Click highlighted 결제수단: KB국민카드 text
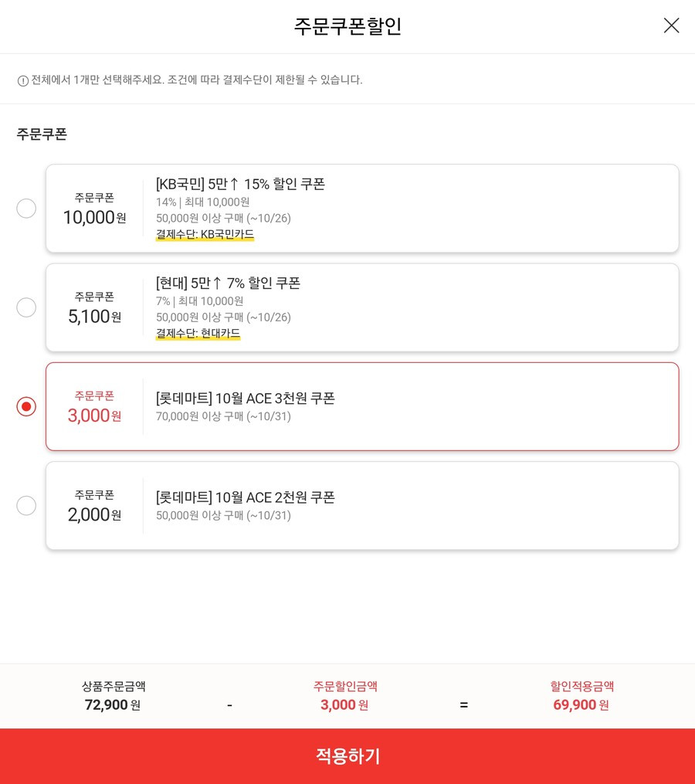This screenshot has height=784, width=695. (x=205, y=234)
